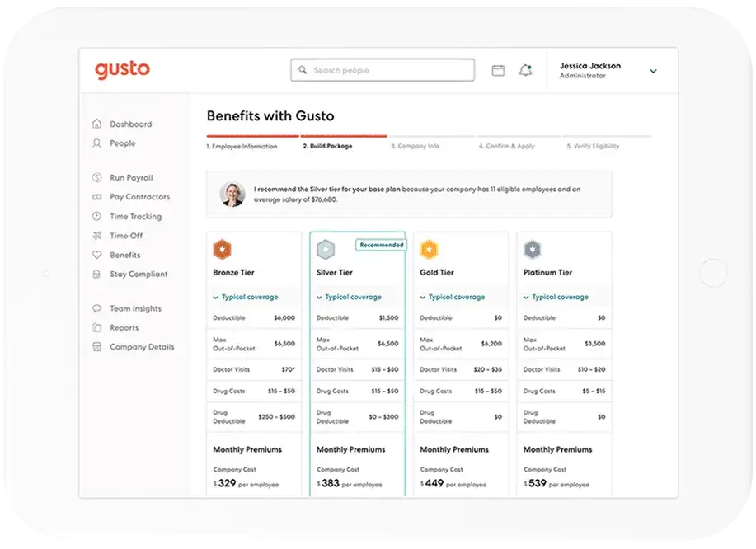Click the advisor avatar photo
This screenshot has height=549, width=756.
(x=232, y=195)
